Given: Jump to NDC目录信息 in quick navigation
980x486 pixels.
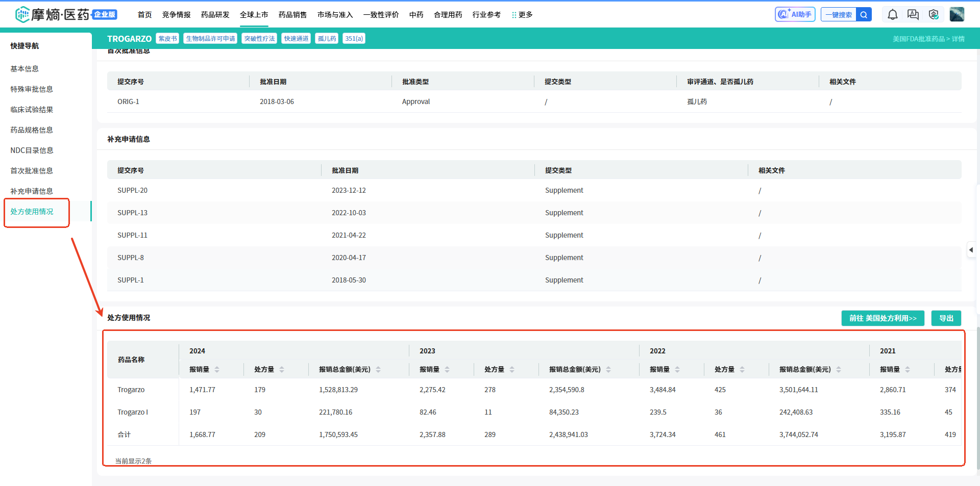Looking at the screenshot, I should 32,150.
